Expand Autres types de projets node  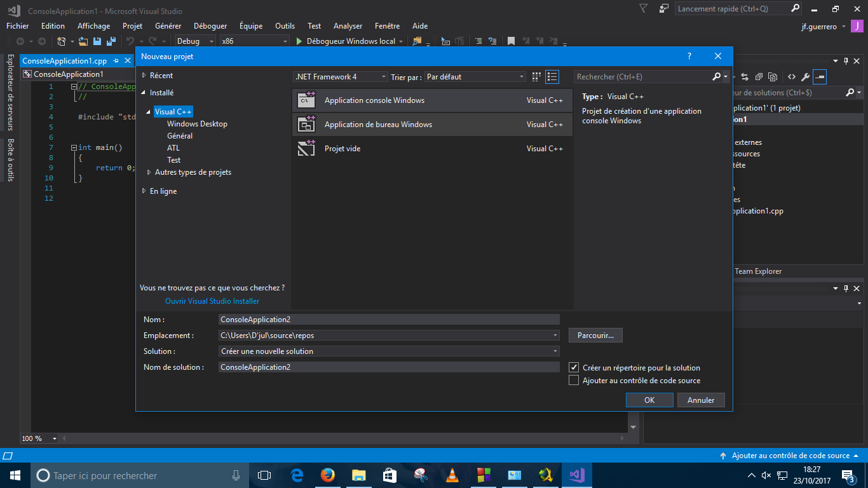[x=149, y=172]
